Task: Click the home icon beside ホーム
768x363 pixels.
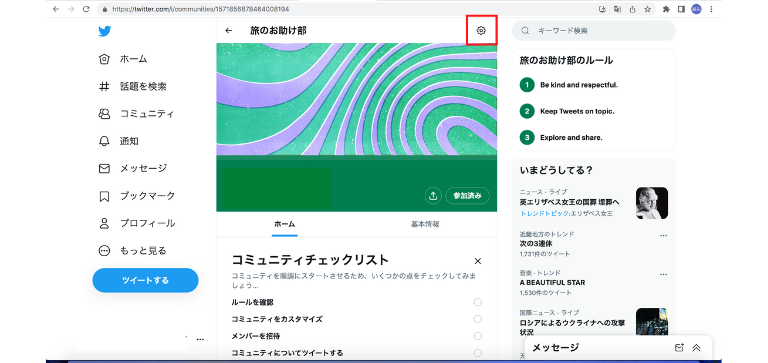Action: pos(104,59)
